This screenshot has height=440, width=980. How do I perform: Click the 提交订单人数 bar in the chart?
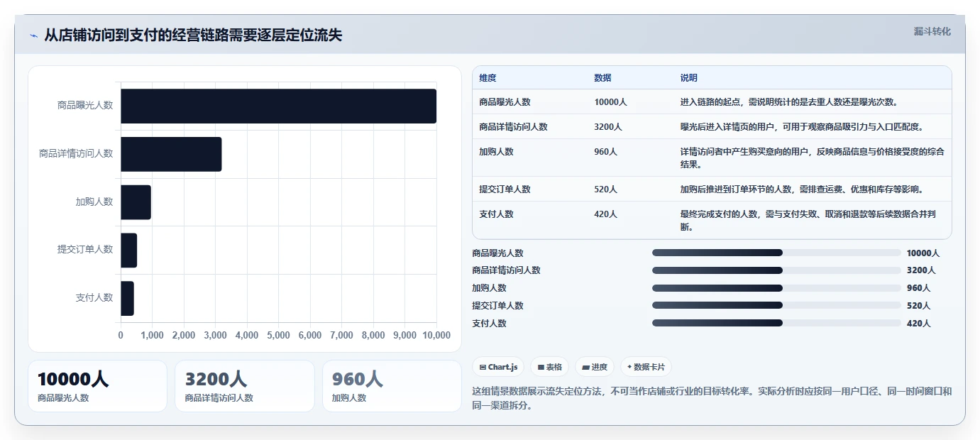coord(128,250)
